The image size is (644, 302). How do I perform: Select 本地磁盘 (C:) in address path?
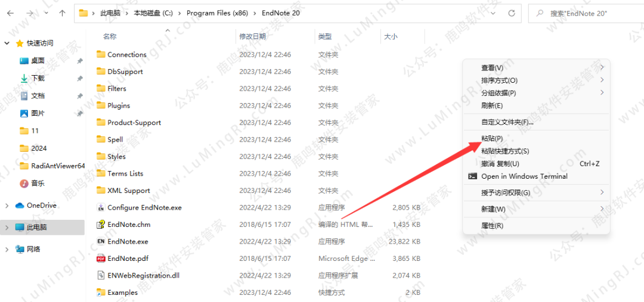click(x=153, y=13)
